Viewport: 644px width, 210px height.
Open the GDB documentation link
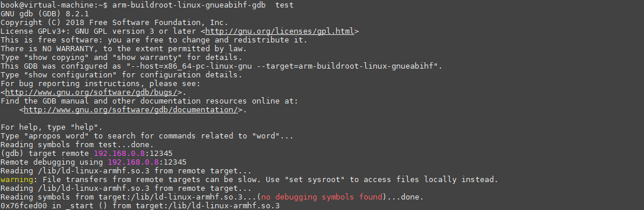(131, 110)
